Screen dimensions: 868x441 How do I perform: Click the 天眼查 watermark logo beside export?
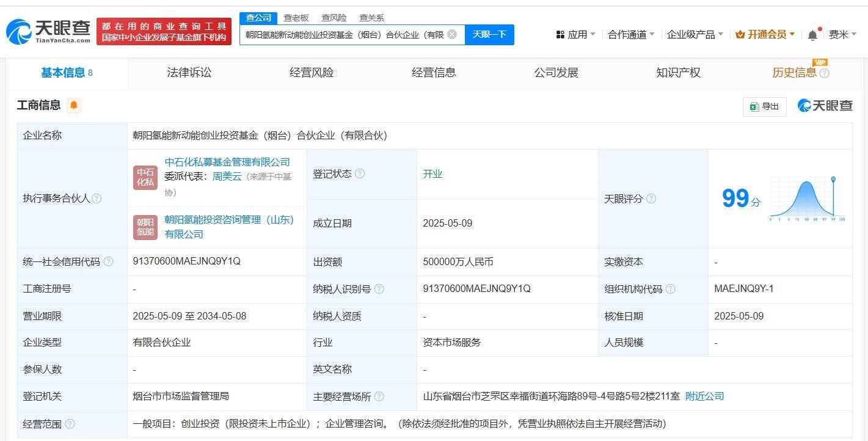(825, 106)
